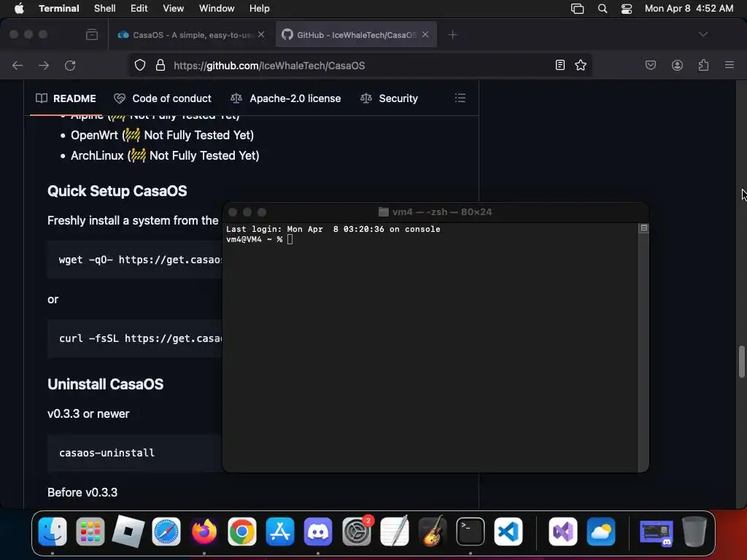This screenshot has height=560, width=747.
Task: Open the View menu
Action: [x=174, y=8]
